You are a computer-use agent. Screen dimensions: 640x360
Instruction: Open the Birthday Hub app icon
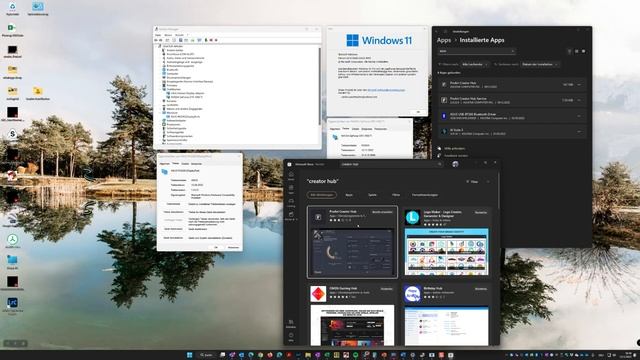click(412, 294)
